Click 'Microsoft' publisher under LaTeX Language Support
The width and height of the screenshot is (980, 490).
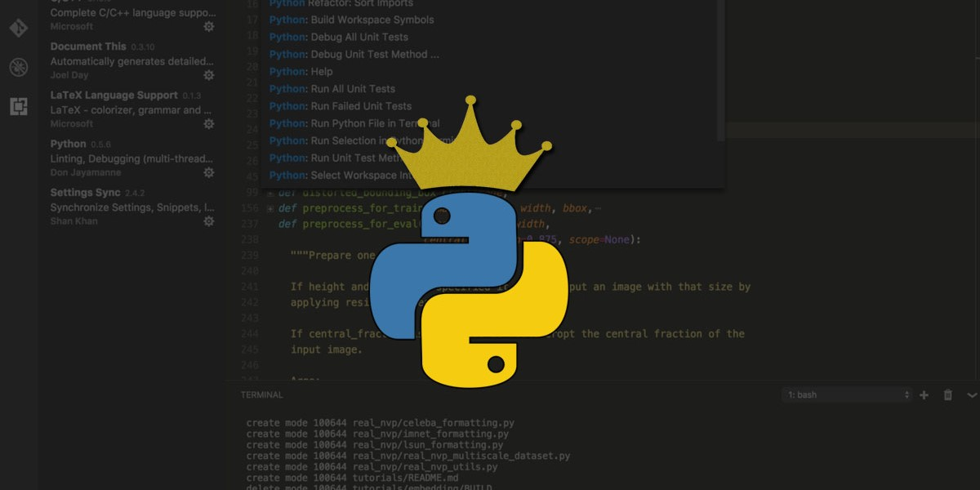(72, 123)
